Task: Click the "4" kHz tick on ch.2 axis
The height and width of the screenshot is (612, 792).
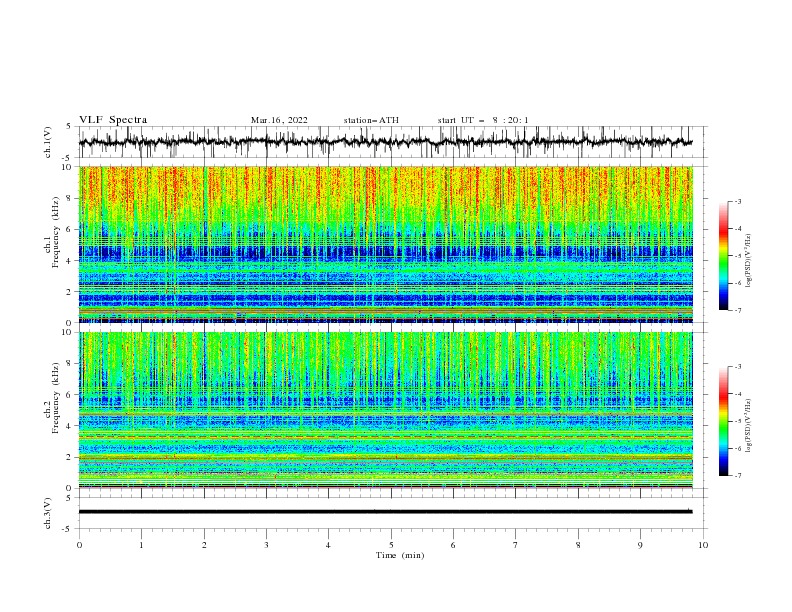Action: pos(71,426)
